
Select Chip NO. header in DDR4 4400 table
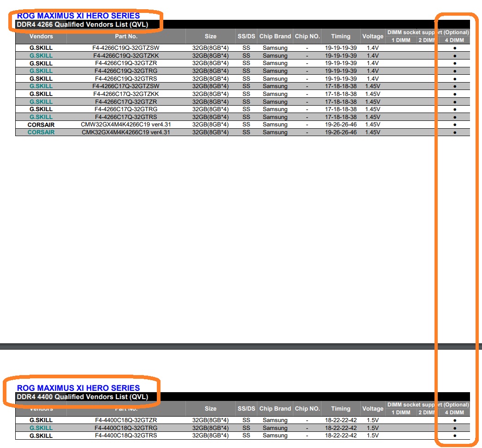click(x=307, y=409)
